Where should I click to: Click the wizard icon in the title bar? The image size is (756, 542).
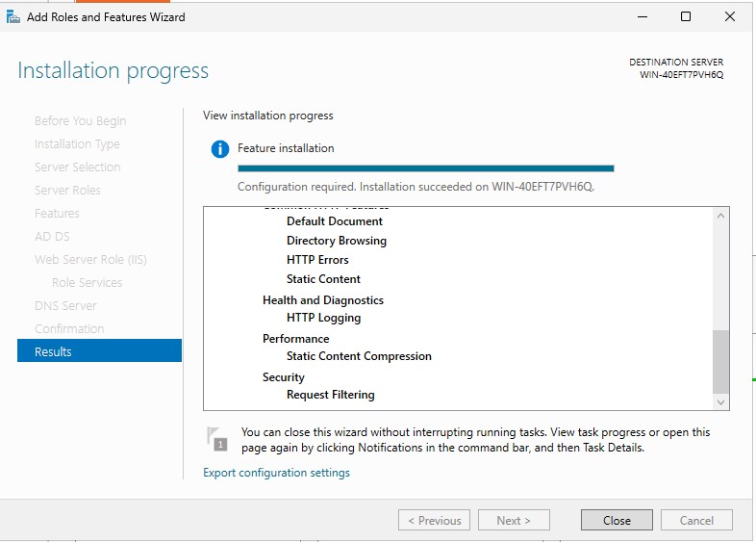click(13, 16)
